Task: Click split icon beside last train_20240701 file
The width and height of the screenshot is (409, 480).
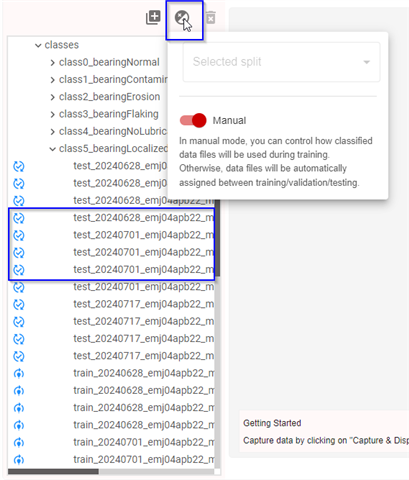Action: (x=19, y=460)
